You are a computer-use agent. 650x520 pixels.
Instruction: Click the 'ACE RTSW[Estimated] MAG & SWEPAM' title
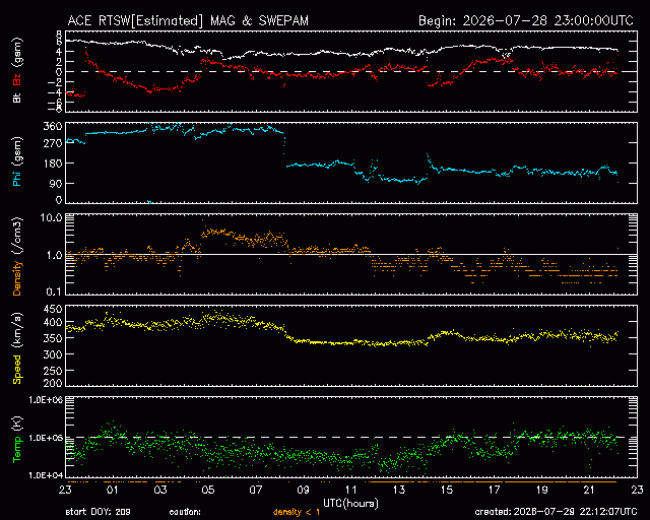tap(188, 21)
